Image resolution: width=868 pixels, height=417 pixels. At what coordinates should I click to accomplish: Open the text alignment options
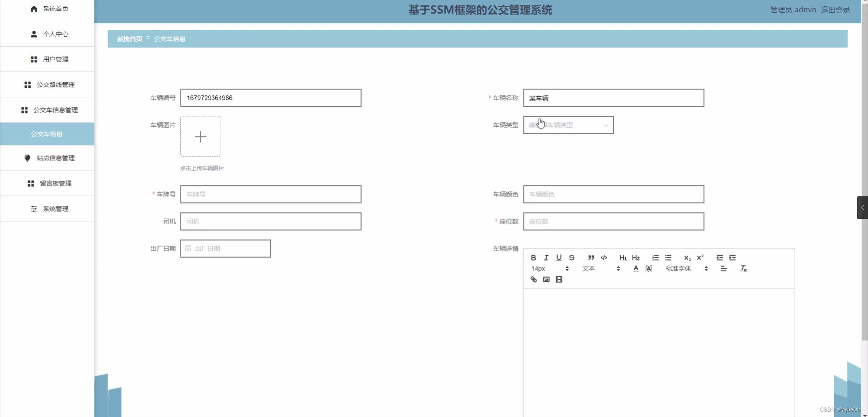(x=724, y=269)
